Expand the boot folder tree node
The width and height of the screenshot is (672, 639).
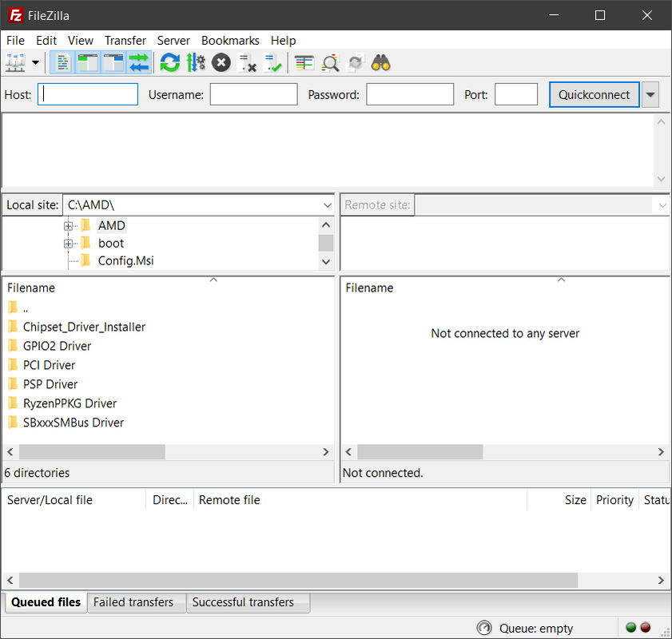[x=68, y=244]
